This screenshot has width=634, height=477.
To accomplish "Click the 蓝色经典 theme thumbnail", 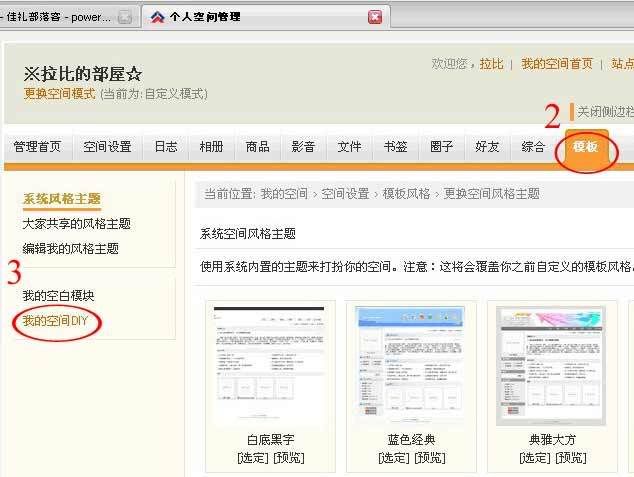I will click(411, 366).
